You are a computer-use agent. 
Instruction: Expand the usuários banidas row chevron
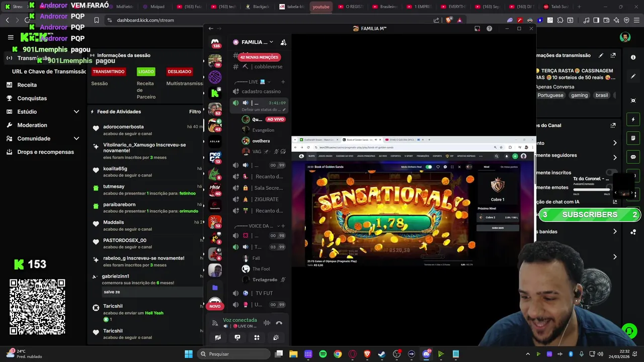pyautogui.click(x=614, y=232)
